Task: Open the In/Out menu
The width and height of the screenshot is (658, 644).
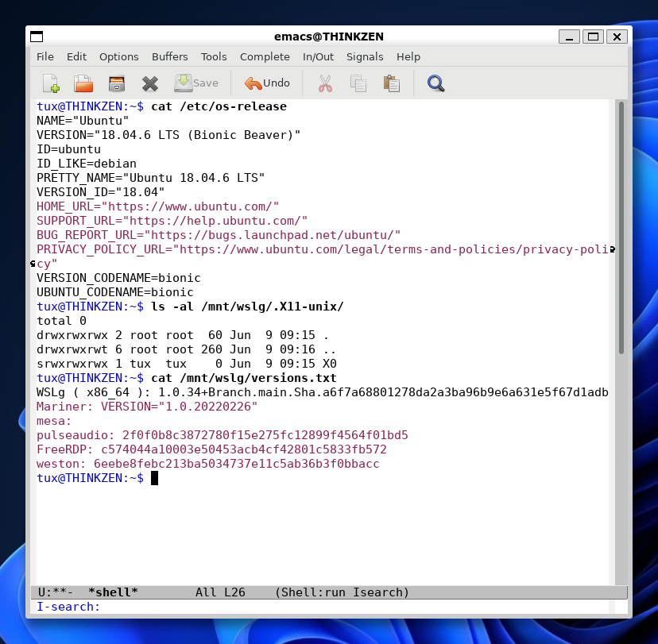Action: 316,56
